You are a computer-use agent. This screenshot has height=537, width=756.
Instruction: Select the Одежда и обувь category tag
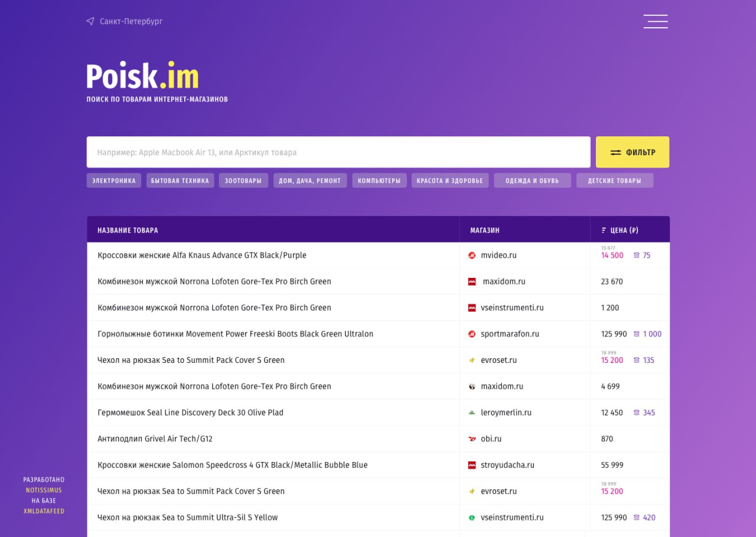point(533,181)
